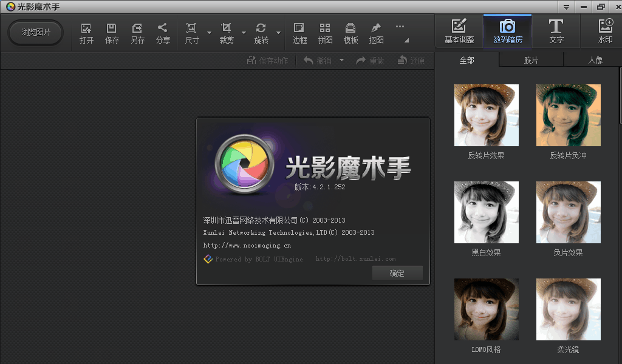Apply the 负片效果 effect thumbnail
The height and width of the screenshot is (364, 622).
coord(569,212)
